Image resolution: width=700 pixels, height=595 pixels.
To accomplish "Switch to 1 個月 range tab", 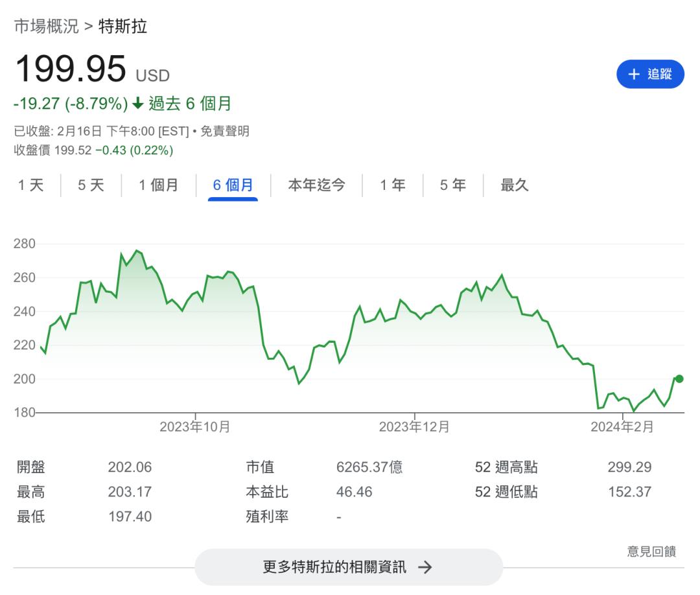I will click(158, 185).
